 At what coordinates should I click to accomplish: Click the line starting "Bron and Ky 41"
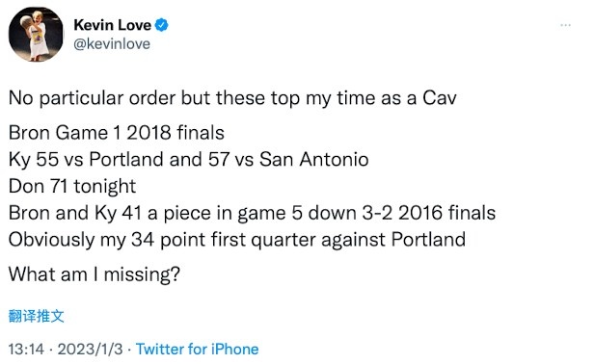tap(252, 213)
